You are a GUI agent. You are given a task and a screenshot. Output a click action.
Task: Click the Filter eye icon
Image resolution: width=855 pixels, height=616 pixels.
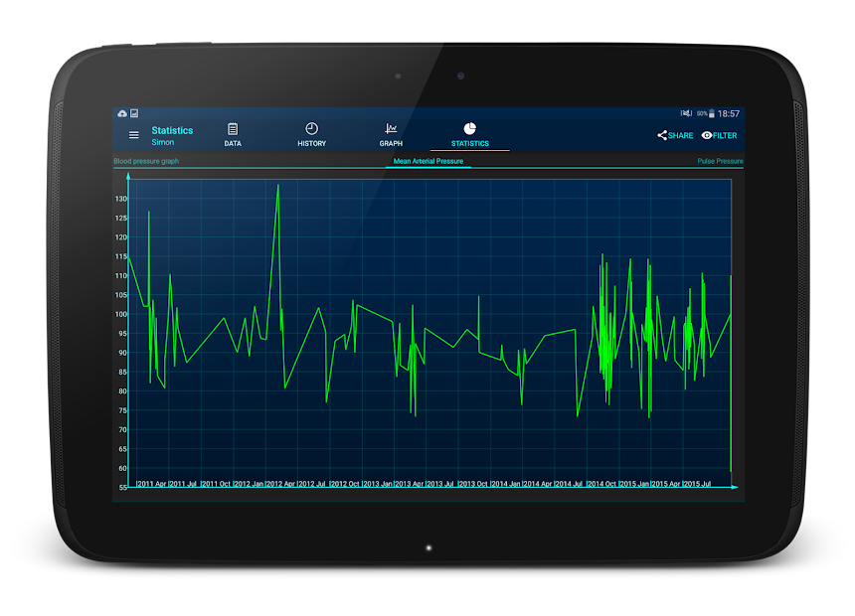[707, 135]
